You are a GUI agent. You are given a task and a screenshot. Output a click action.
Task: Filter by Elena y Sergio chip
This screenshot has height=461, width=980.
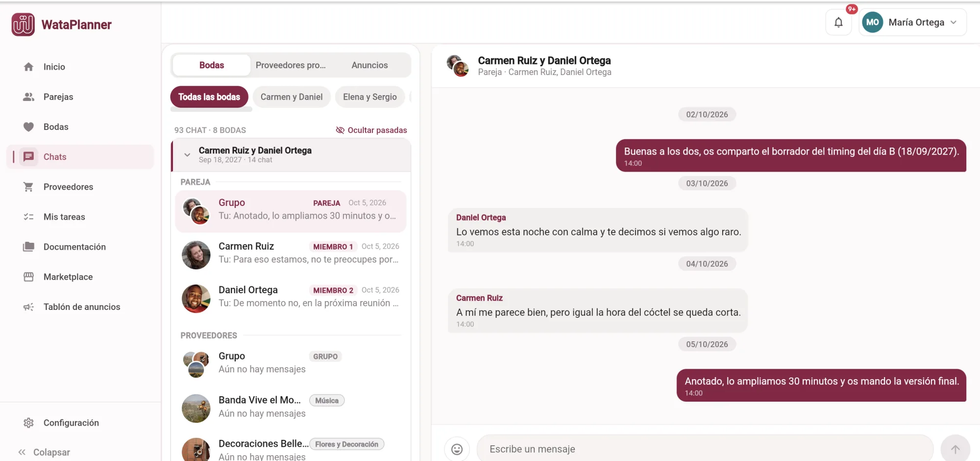(x=370, y=97)
